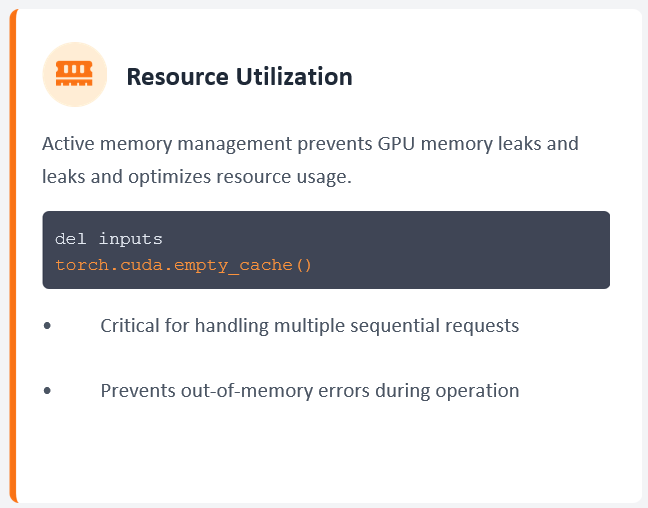Click the paragraph line starting 'Active memory management'
Image resolution: width=648 pixels, height=508 pixels.
tap(310, 144)
